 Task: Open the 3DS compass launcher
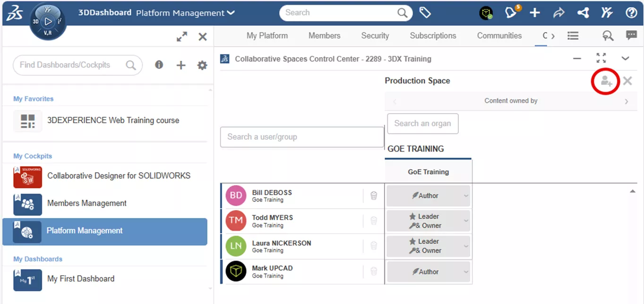pyautogui.click(x=48, y=22)
